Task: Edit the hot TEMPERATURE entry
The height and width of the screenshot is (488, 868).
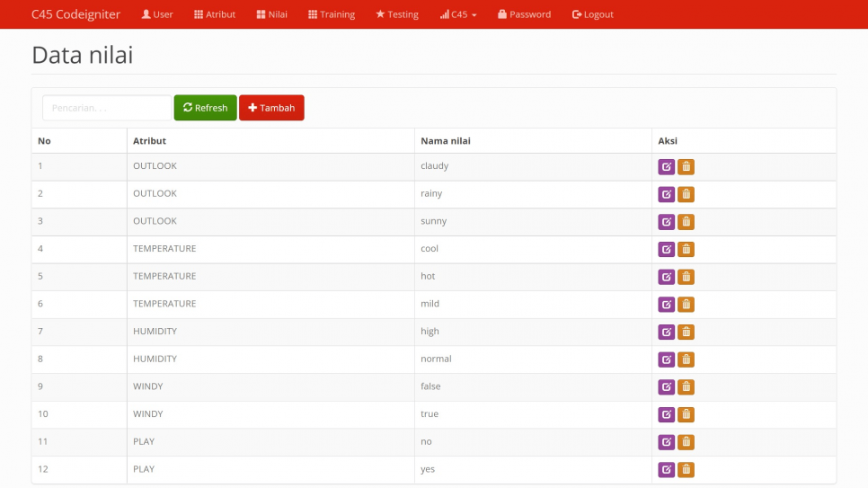Action: click(666, 277)
